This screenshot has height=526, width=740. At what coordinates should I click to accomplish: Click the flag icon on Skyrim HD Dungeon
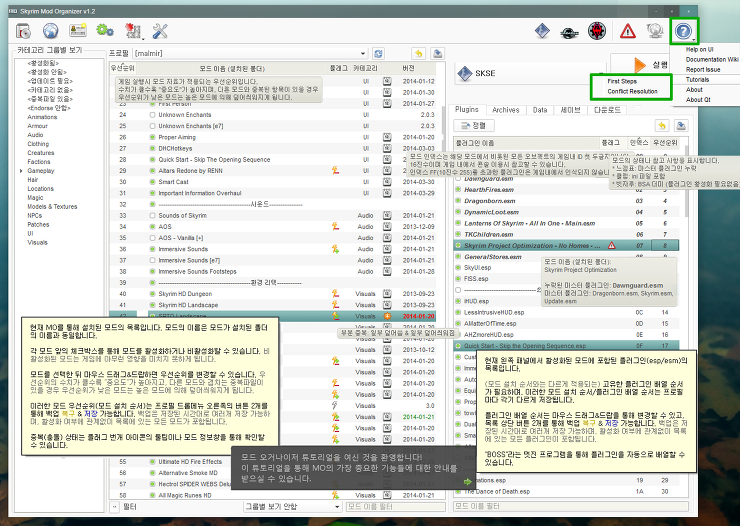point(335,293)
